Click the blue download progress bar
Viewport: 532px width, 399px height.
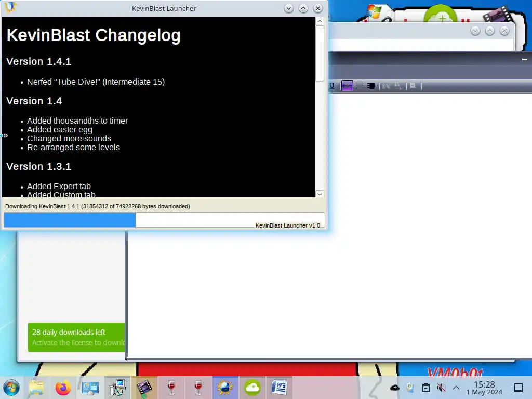pyautogui.click(x=70, y=220)
